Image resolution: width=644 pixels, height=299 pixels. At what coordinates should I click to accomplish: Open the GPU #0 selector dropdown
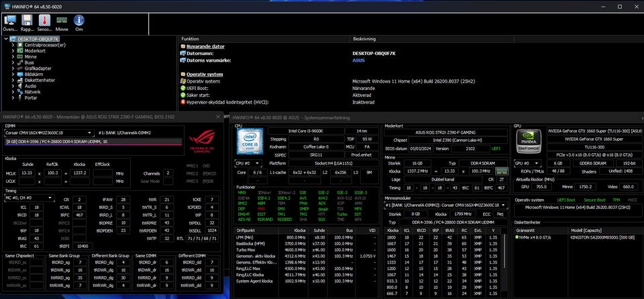[529, 163]
